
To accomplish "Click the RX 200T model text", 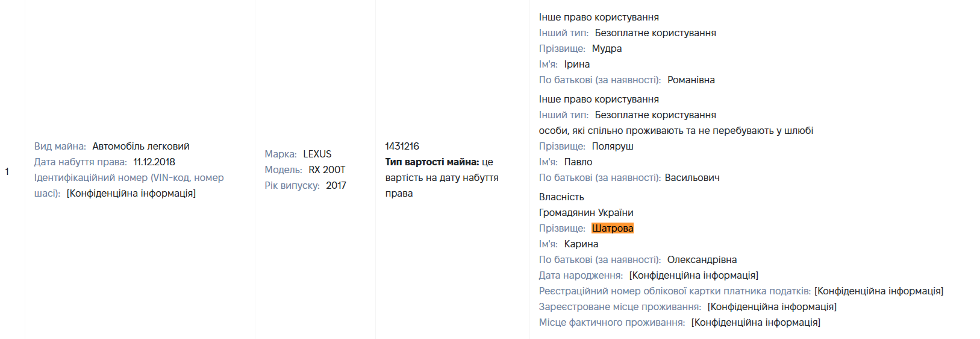I will 327,169.
